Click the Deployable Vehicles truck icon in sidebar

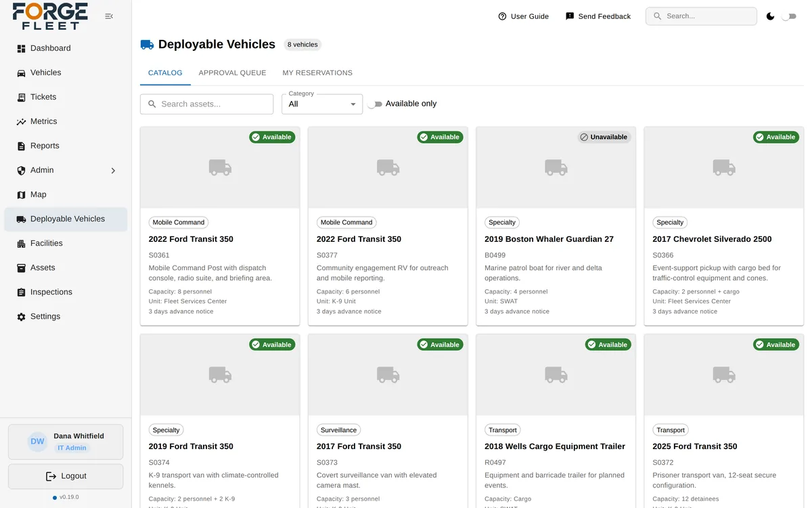[21, 219]
